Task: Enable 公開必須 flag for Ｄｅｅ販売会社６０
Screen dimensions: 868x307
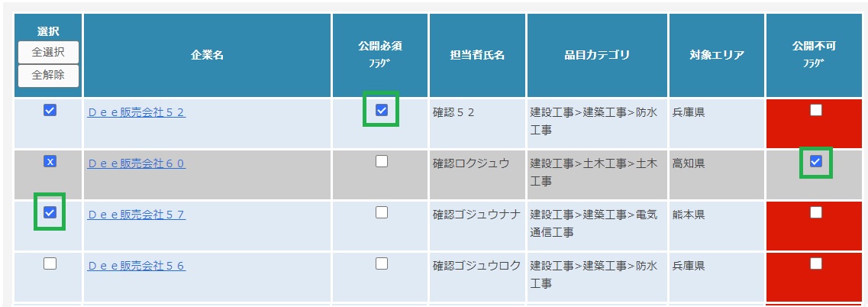Action: click(x=382, y=161)
